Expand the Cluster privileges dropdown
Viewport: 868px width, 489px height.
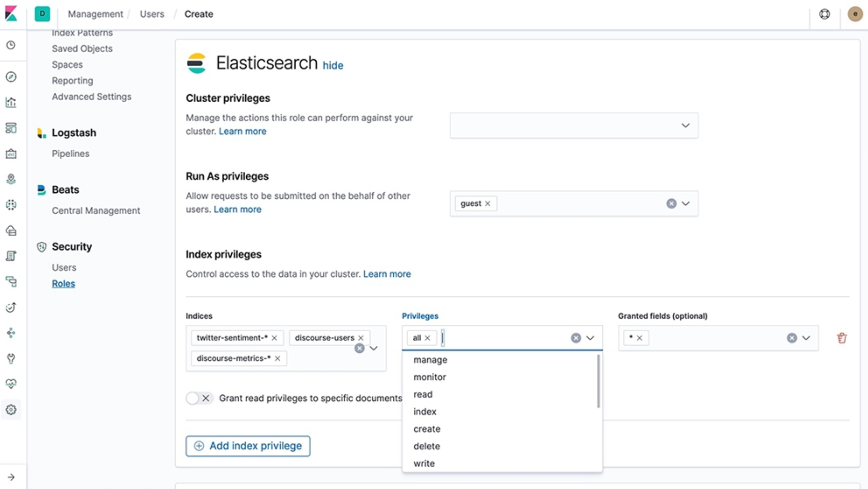coord(685,125)
